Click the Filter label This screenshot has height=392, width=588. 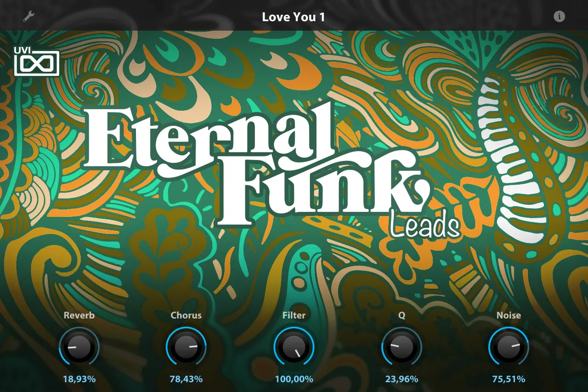click(x=294, y=315)
